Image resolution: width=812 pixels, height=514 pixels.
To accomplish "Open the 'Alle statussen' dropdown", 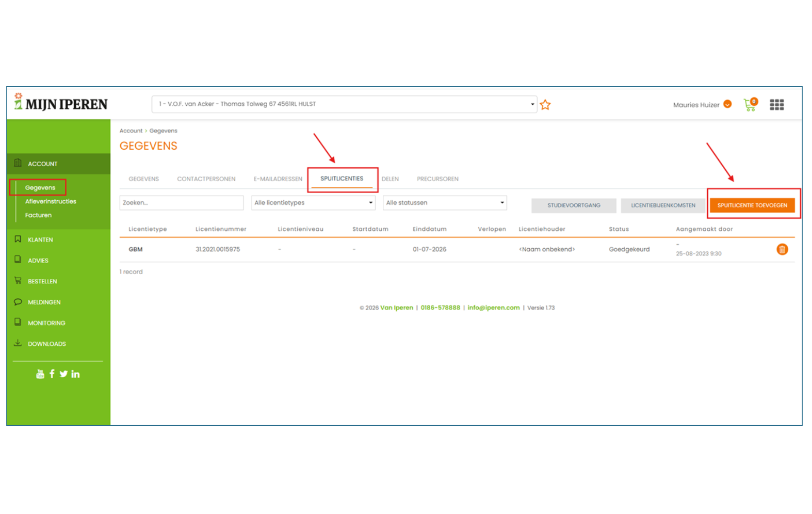I will coord(444,203).
